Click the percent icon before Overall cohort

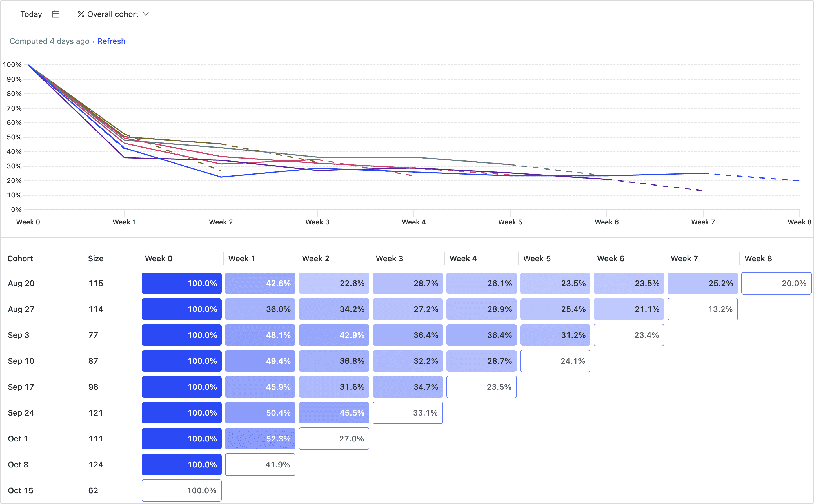point(81,14)
